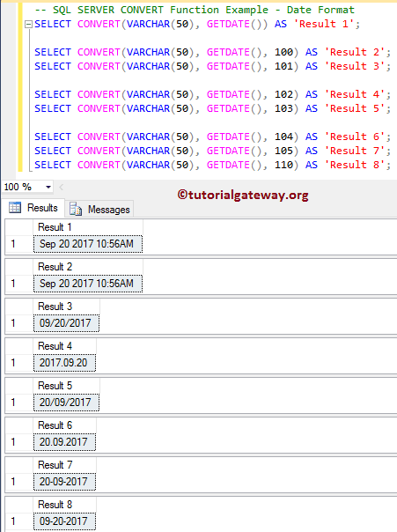Select Result 1 cell Sep 20 2017 10:56AM

coord(88,244)
